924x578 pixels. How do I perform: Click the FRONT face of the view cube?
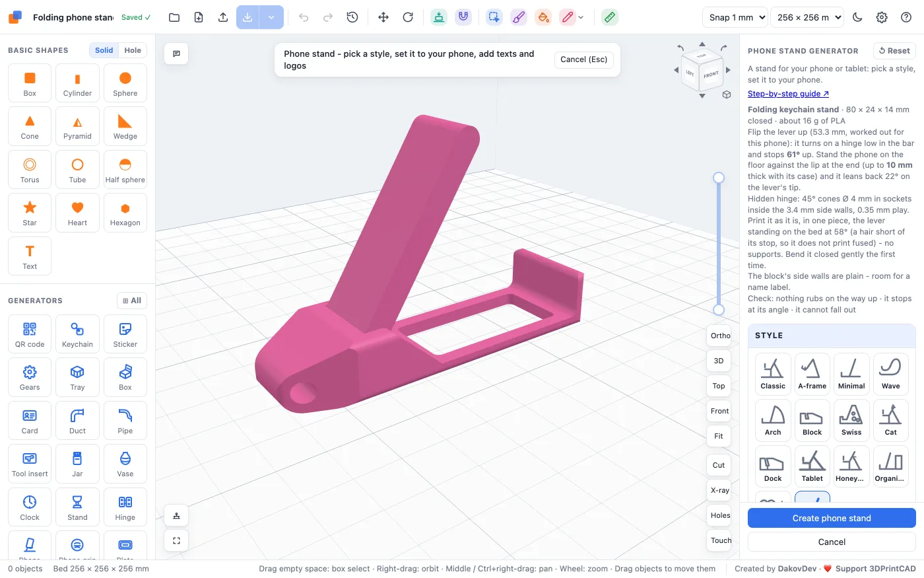coord(711,75)
